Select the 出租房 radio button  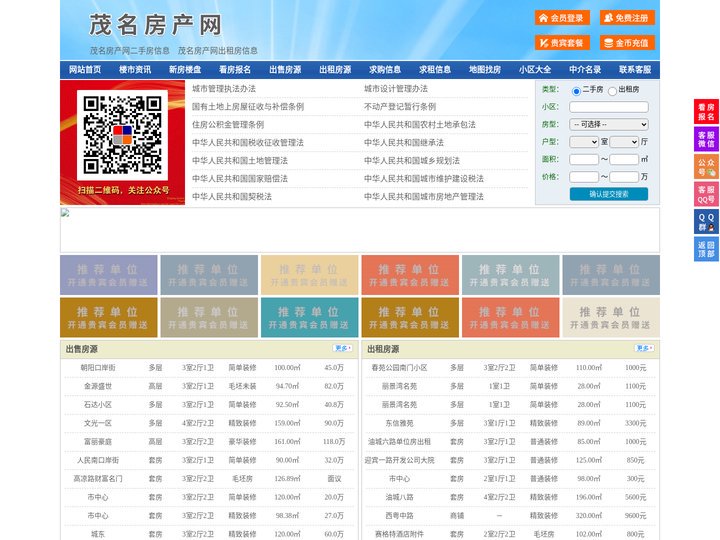pyautogui.click(x=612, y=91)
